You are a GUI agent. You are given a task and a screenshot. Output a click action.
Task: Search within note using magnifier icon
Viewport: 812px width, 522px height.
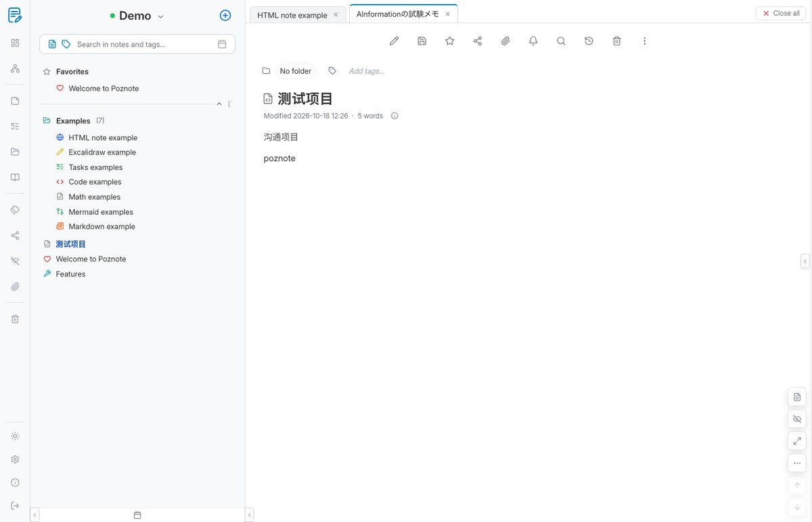(561, 41)
